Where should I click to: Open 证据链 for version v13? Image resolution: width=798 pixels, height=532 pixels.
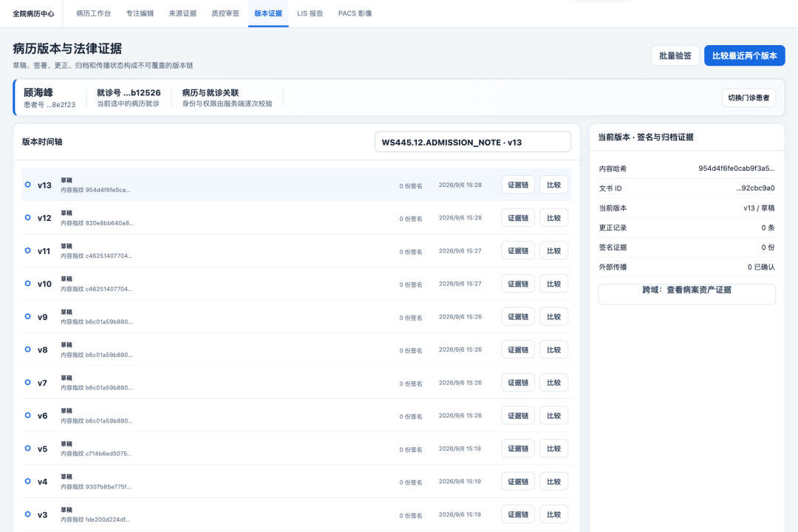pos(518,185)
